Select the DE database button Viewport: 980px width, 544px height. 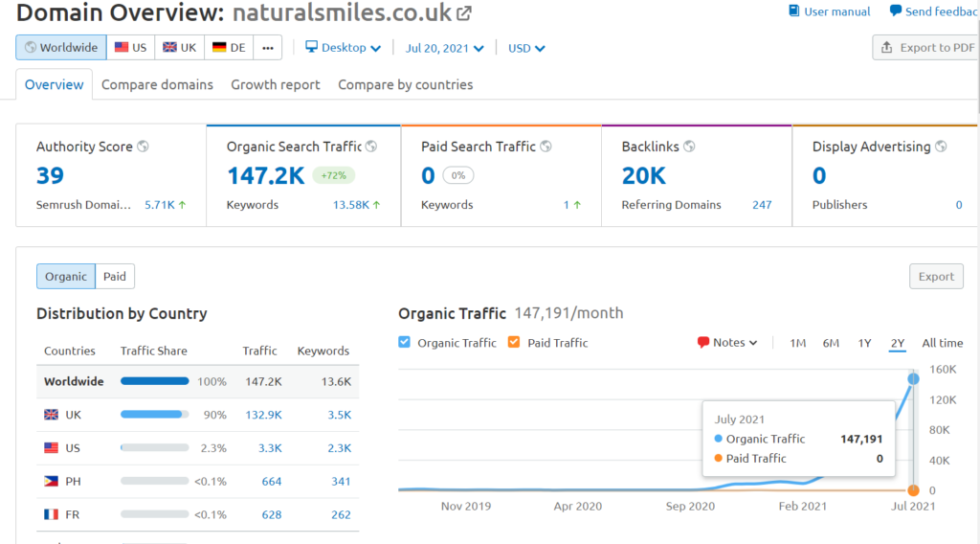pos(229,48)
